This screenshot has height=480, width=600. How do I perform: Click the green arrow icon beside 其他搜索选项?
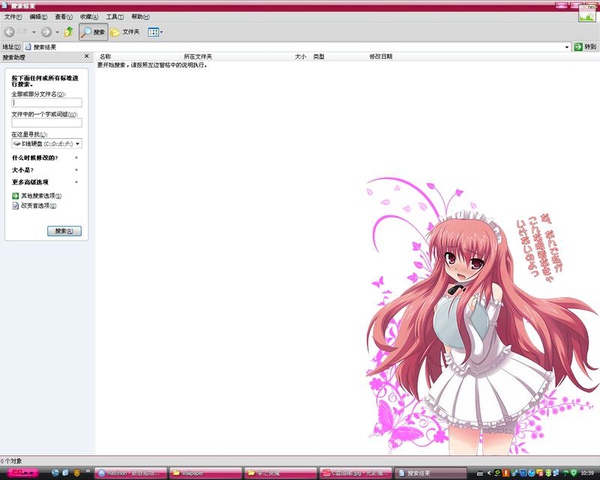coord(15,196)
